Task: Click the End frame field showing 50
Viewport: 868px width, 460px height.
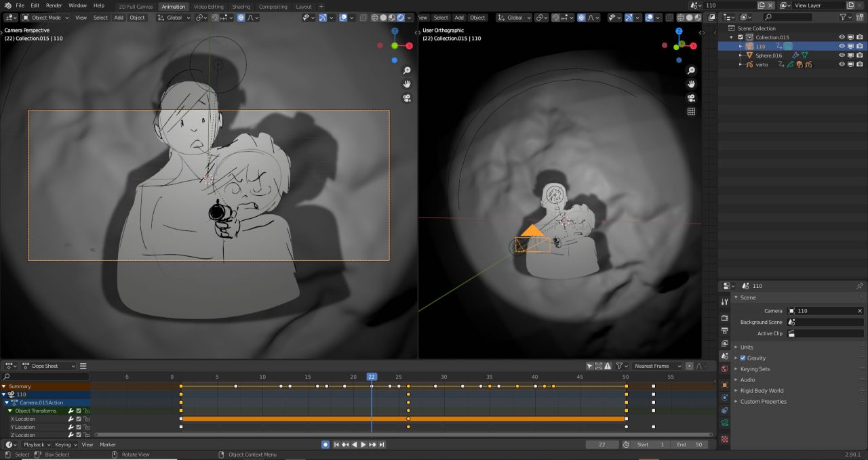Action: 690,444
